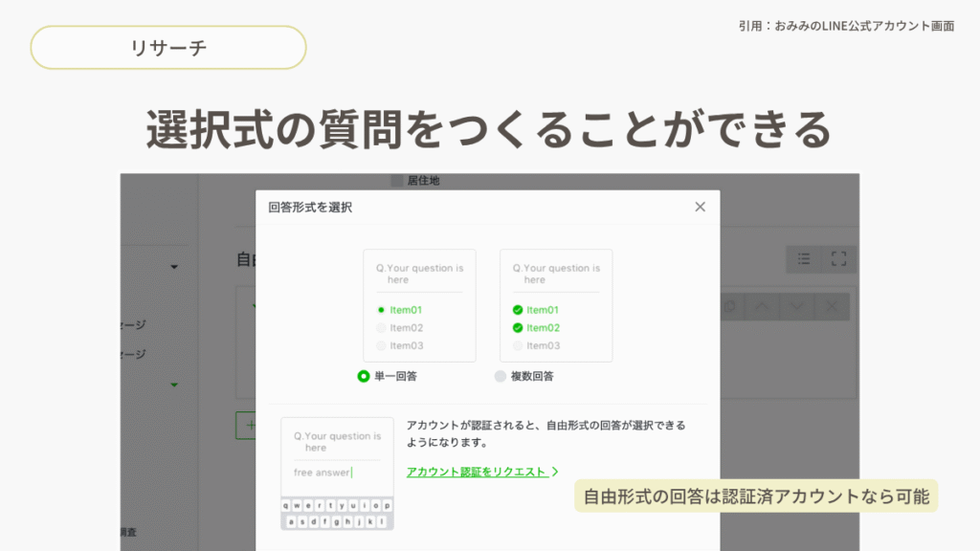This screenshot has width=980, height=551.
Task: Move question up with the up chevron
Action: point(761,306)
